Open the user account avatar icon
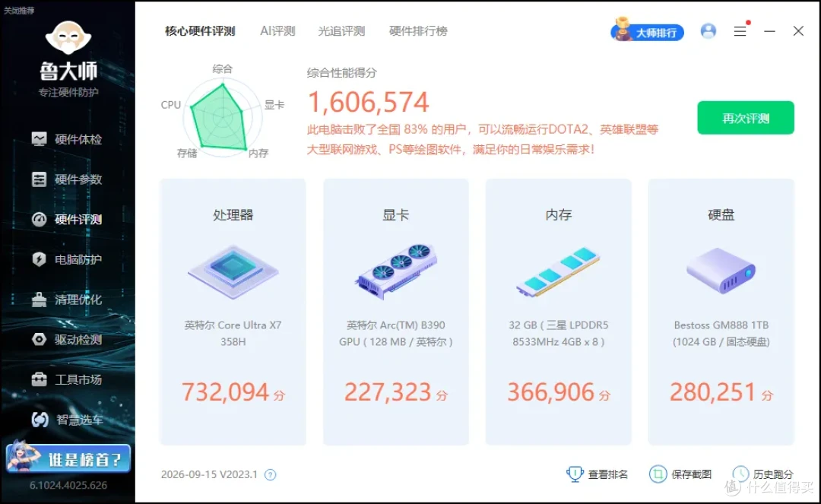Image resolution: width=821 pixels, height=504 pixels. 708,31
